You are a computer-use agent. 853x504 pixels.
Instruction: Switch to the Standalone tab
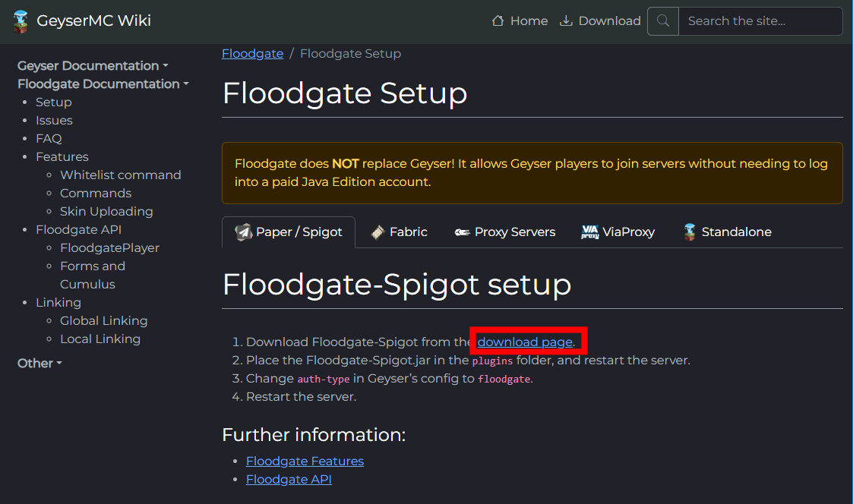point(728,232)
